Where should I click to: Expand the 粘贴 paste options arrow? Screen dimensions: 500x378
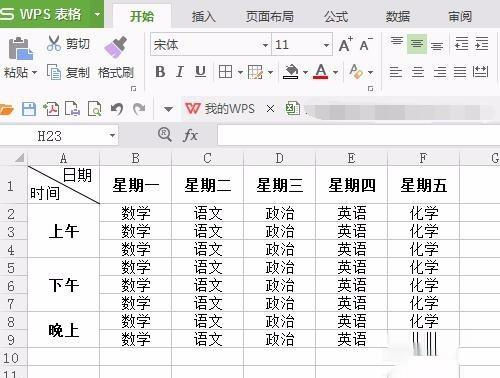tap(34, 72)
